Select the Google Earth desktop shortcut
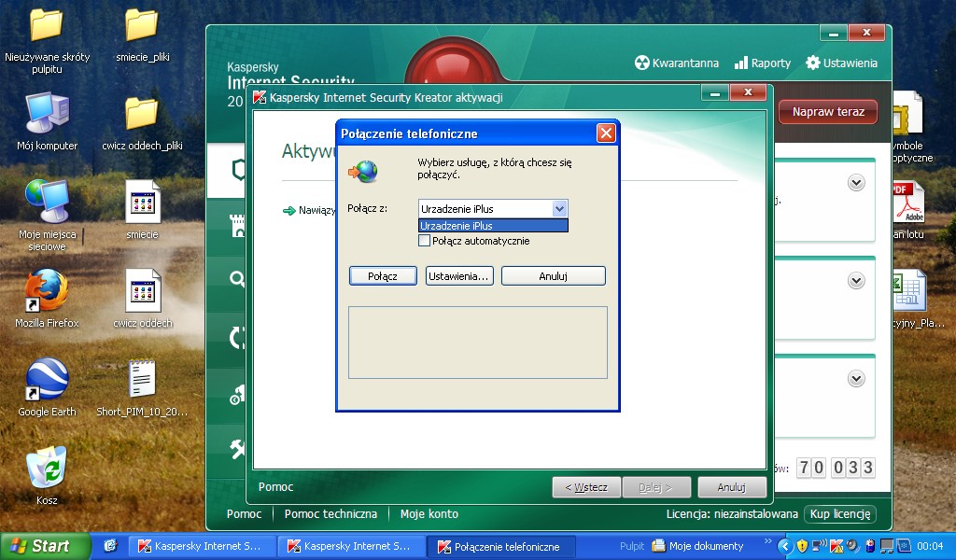 pyautogui.click(x=47, y=387)
